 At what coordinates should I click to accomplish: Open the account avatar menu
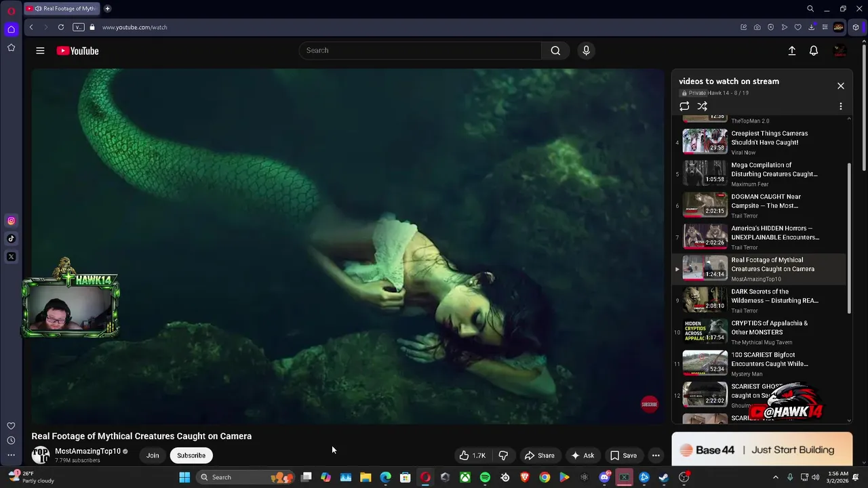(x=840, y=51)
